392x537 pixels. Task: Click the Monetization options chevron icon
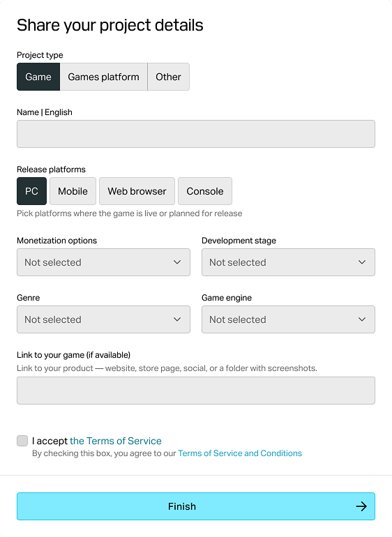[177, 262]
